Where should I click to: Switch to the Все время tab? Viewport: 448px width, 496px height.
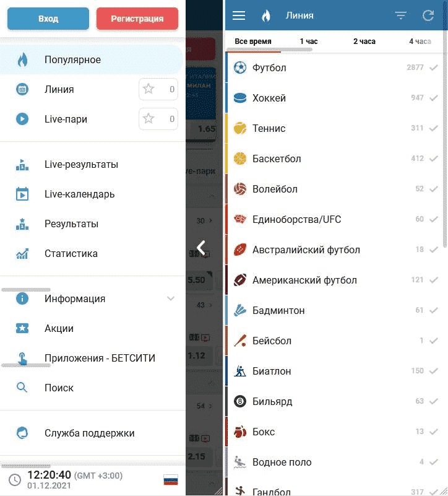point(253,41)
